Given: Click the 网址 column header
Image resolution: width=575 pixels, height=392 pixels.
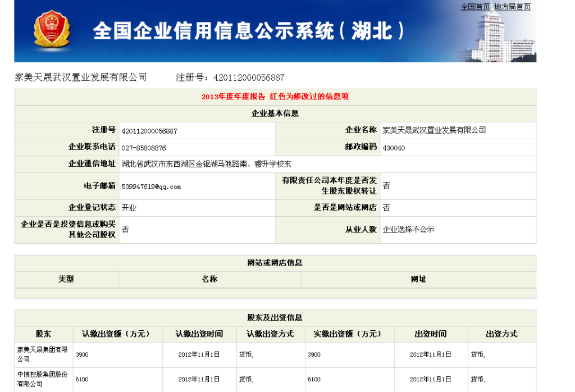Looking at the screenshot, I should tap(418, 279).
